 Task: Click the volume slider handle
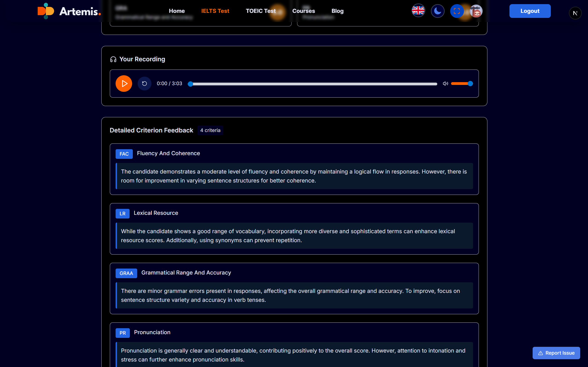[x=470, y=84]
